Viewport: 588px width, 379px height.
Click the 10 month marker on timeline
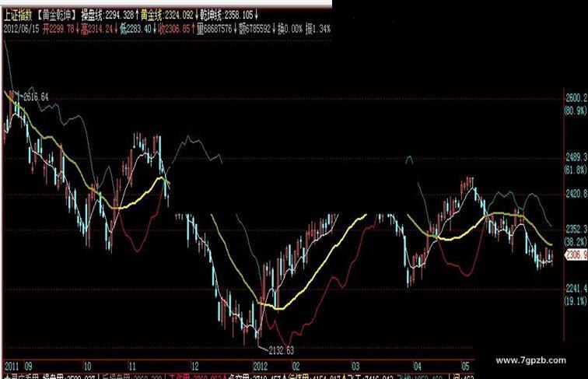pyautogui.click(x=87, y=367)
